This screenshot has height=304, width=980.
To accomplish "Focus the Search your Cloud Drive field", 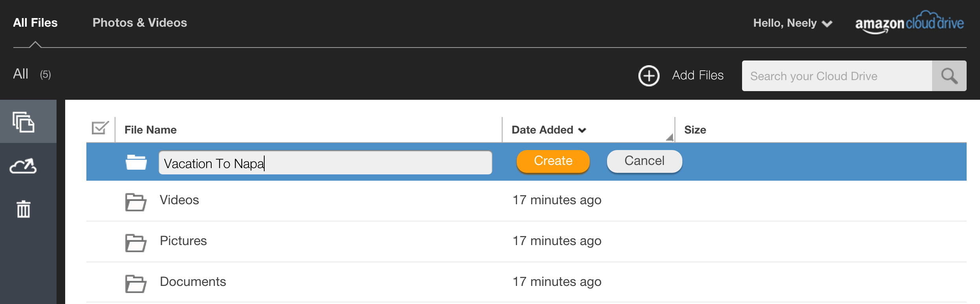I will click(x=837, y=76).
